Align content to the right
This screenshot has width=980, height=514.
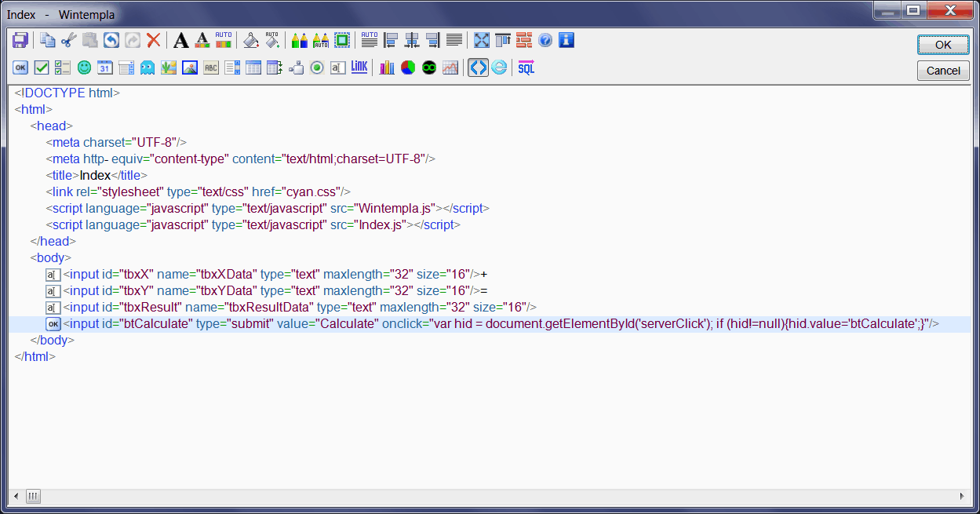[x=433, y=40]
